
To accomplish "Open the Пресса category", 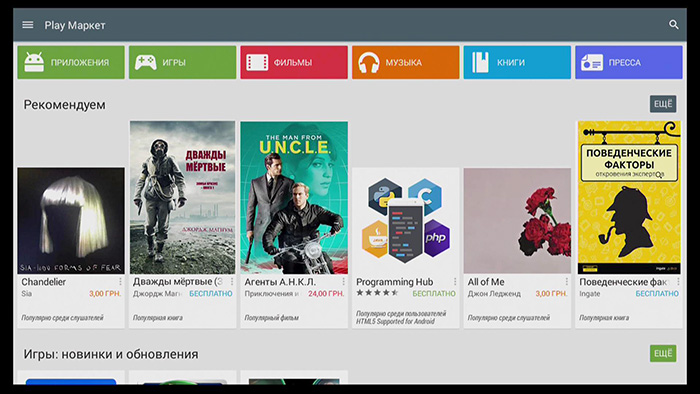I will [x=629, y=62].
